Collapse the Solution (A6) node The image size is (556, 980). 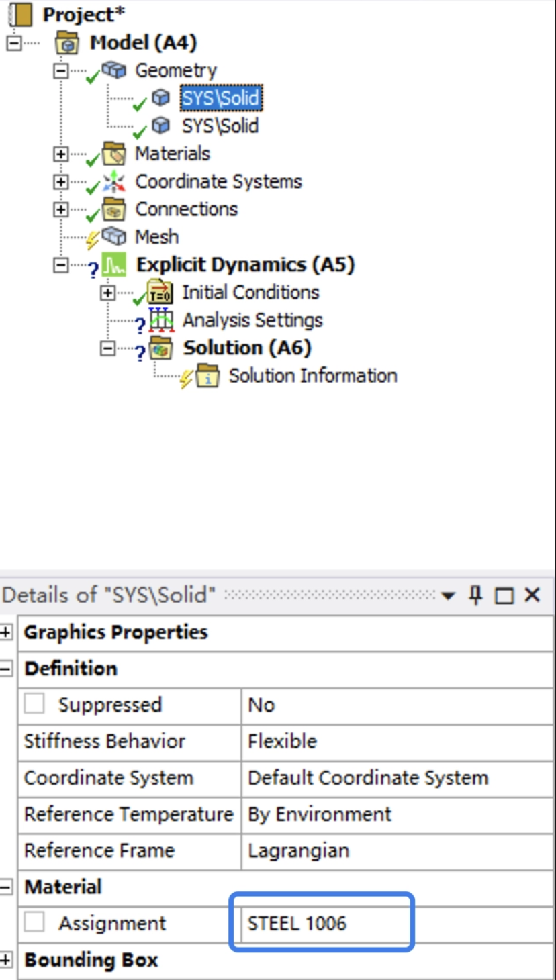tap(107, 348)
